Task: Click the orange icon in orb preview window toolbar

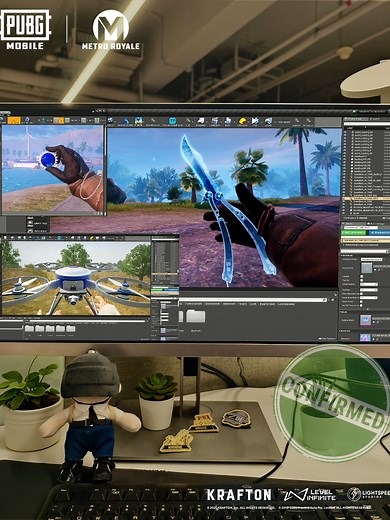Action: coord(14,120)
